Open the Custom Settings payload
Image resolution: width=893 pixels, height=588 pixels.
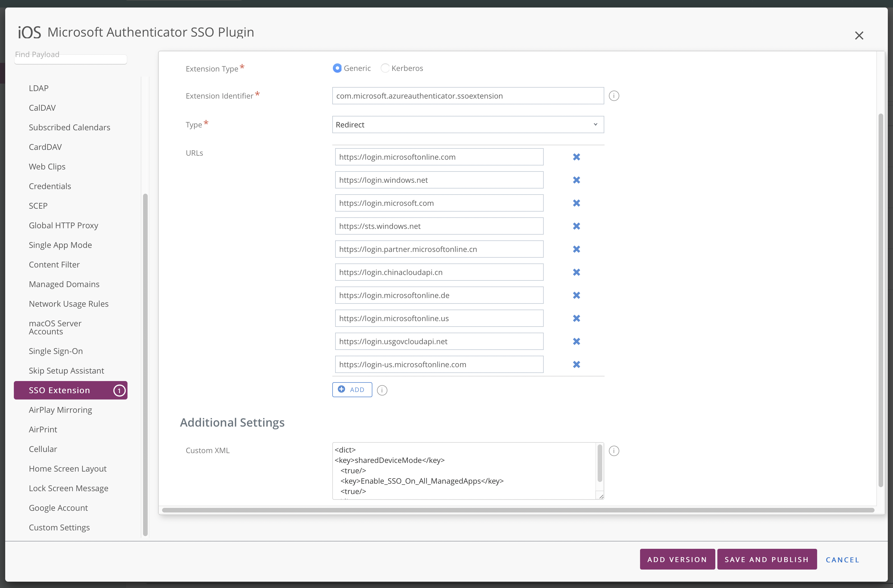[59, 527]
